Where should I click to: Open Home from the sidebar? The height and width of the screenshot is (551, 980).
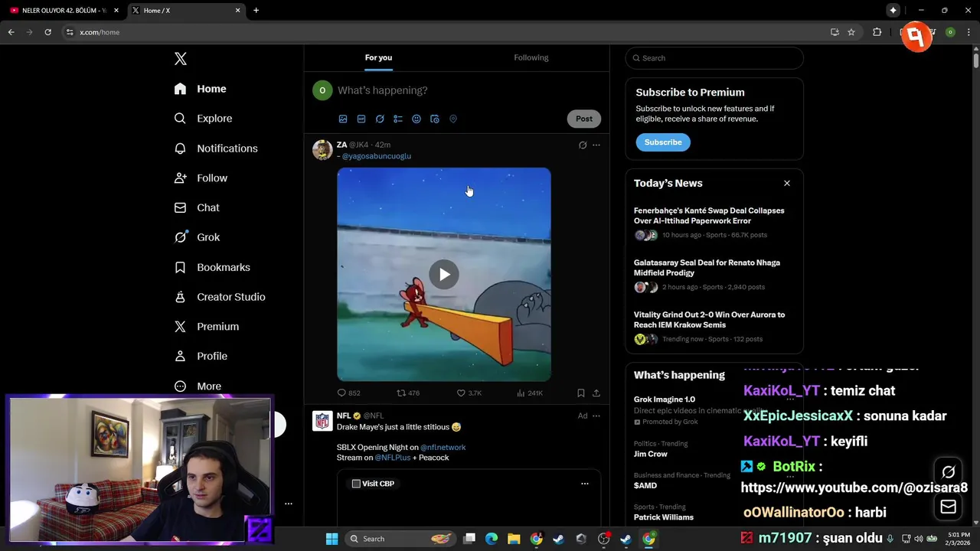coord(201,89)
